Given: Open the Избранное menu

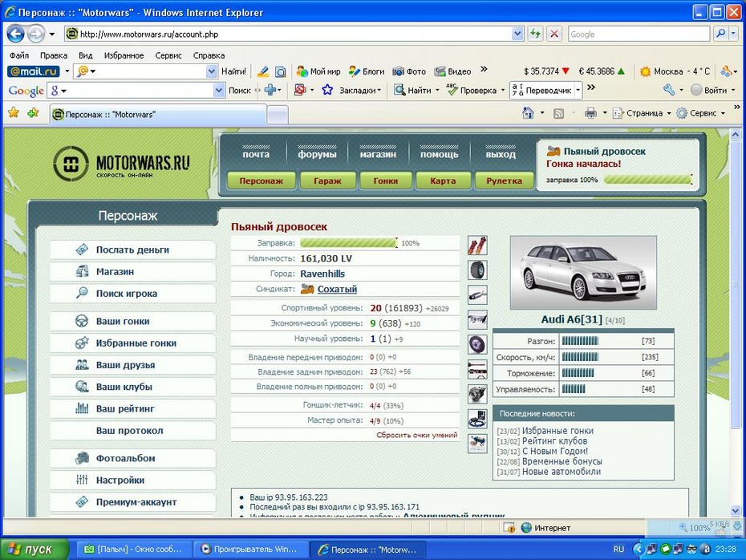Looking at the screenshot, I should coord(124,55).
